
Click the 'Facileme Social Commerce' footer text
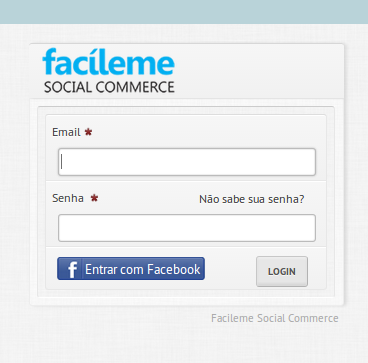(x=275, y=318)
